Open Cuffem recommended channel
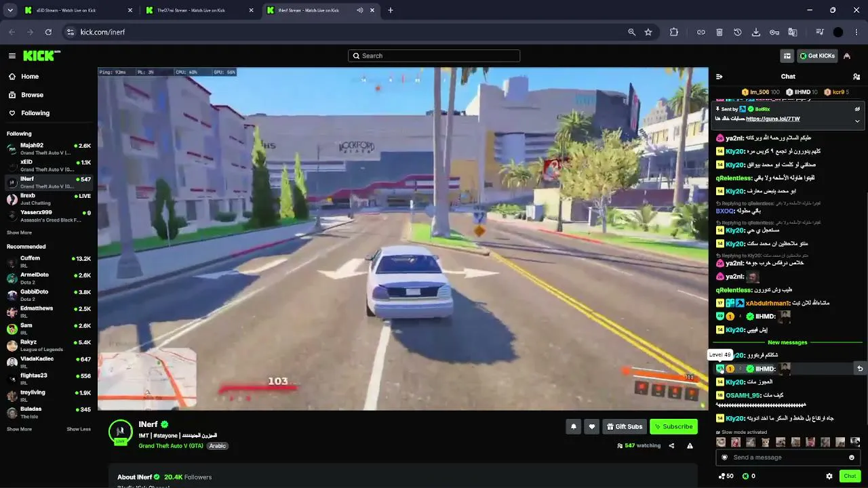The image size is (868, 488). click(49, 261)
